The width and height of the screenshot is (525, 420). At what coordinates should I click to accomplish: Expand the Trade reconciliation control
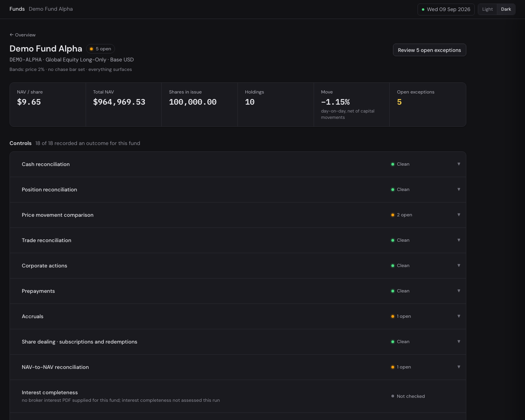pos(459,240)
